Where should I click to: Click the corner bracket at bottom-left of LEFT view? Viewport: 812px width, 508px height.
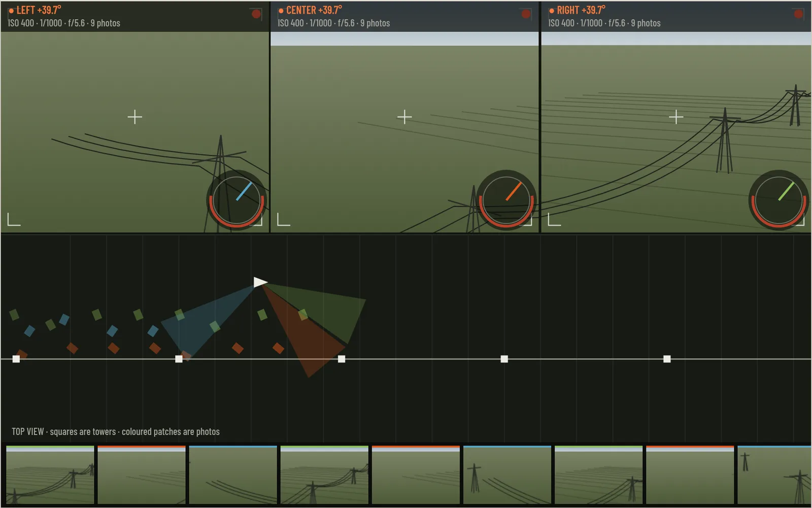(14, 219)
